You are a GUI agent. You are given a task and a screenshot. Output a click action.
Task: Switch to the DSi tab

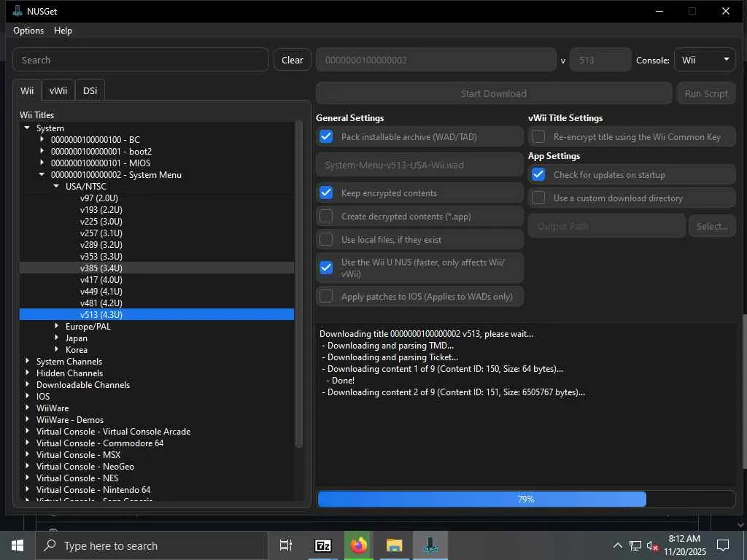(x=90, y=90)
